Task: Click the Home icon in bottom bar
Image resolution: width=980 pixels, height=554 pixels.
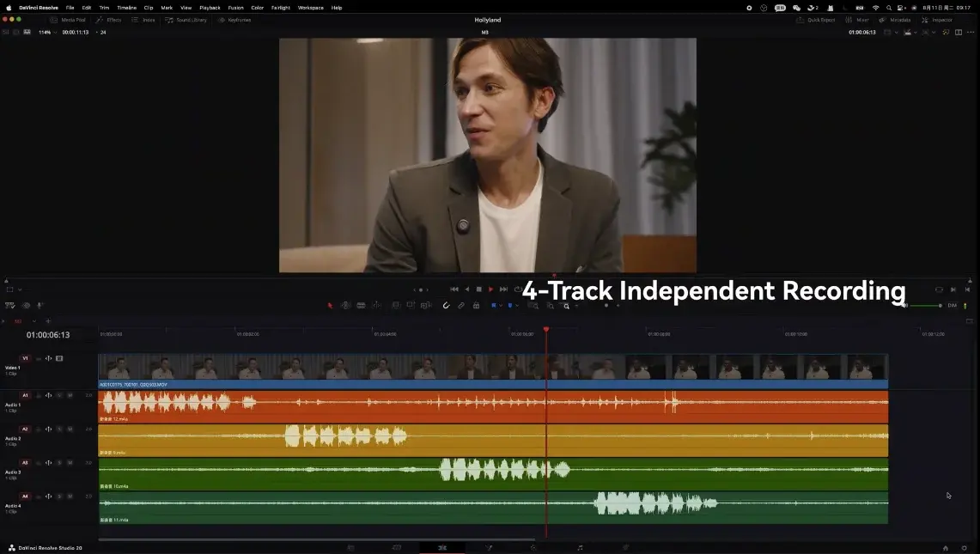Action: tap(945, 548)
